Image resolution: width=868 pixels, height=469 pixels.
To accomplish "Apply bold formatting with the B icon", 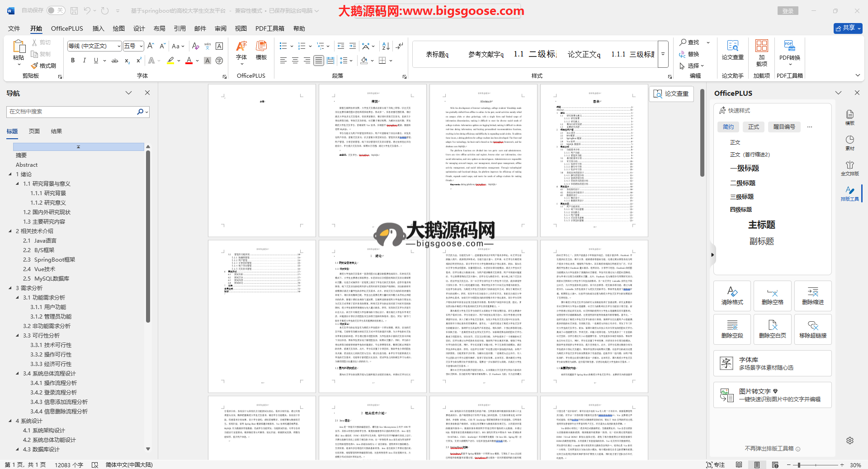I will (x=73, y=61).
